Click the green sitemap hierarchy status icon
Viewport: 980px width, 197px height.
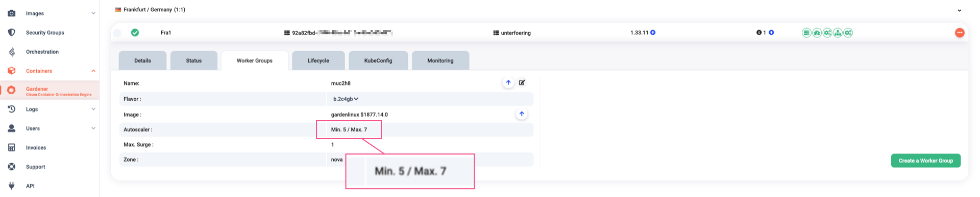pyautogui.click(x=838, y=33)
